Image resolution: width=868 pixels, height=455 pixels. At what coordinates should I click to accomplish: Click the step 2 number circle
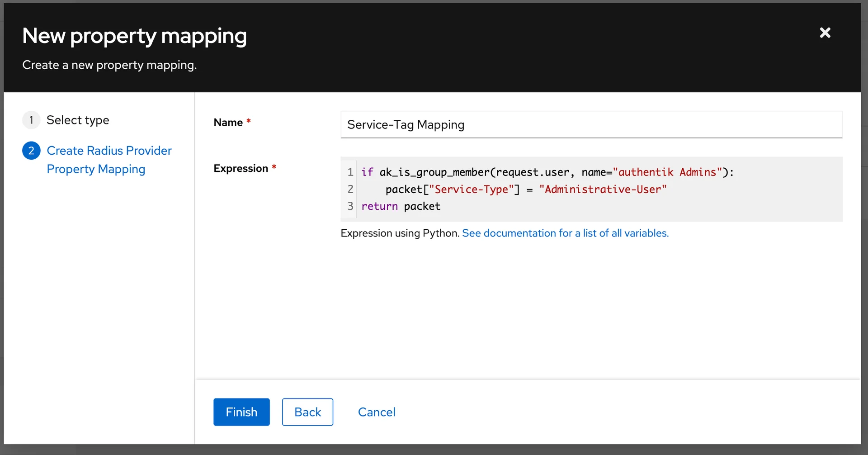[x=31, y=151]
